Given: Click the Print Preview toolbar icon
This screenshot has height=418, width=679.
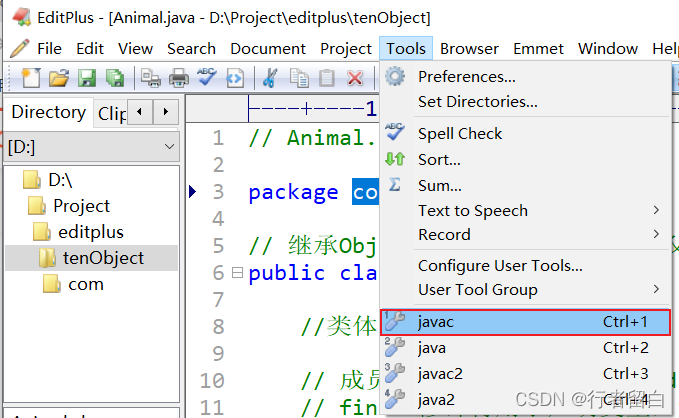Looking at the screenshot, I should click(x=151, y=78).
